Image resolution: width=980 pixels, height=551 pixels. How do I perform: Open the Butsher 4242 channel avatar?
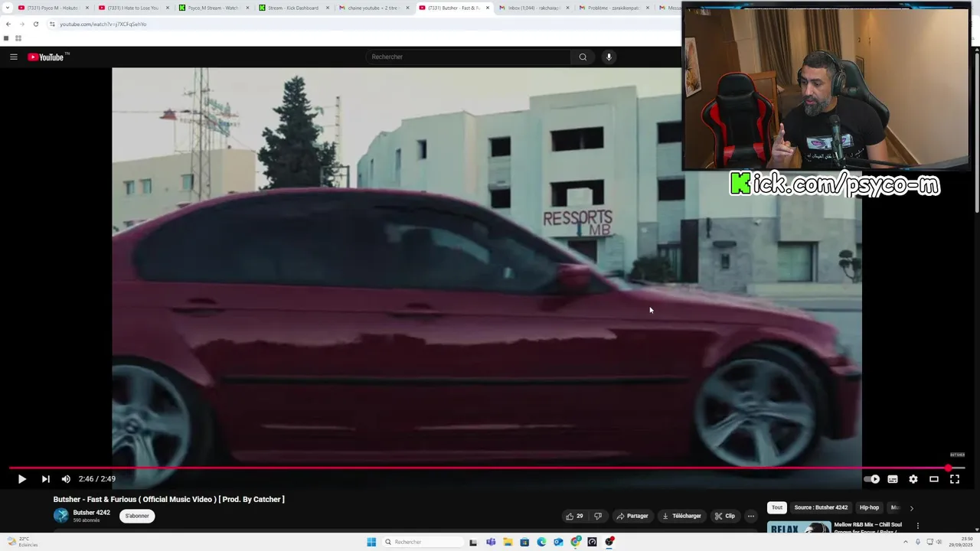[60, 516]
